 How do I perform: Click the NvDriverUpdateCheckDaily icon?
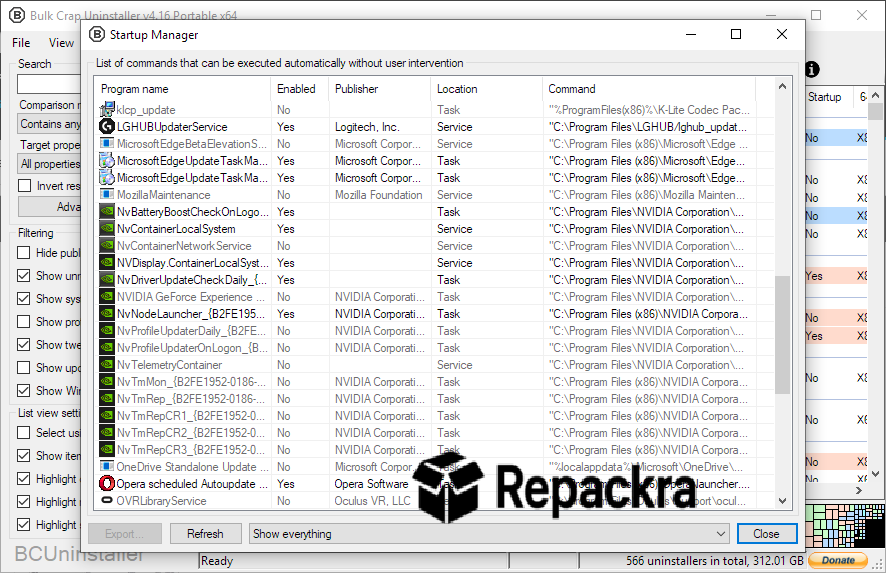coord(107,279)
